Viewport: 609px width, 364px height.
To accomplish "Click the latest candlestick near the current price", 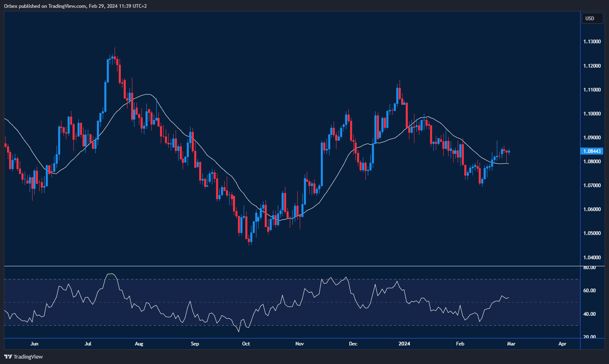I will coord(509,152).
